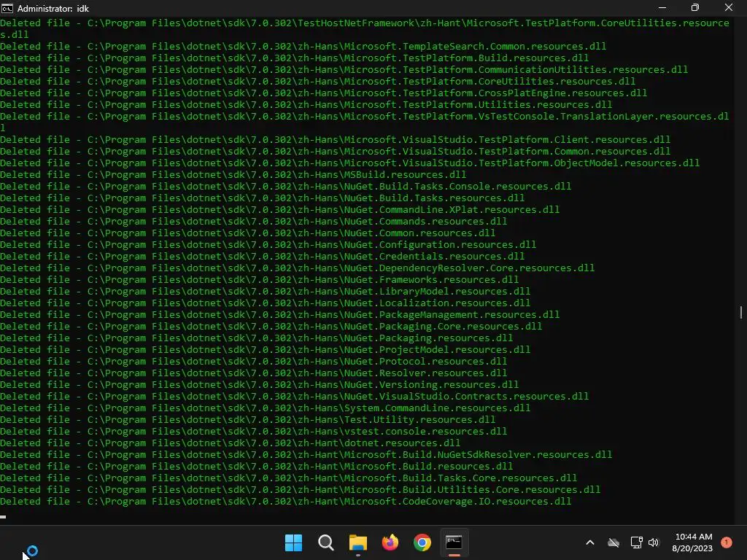Click the line with Microsoft.Build.Utilities.Core.resources.dll
Viewport: 747px width, 560px height.
pyautogui.click(x=300, y=489)
